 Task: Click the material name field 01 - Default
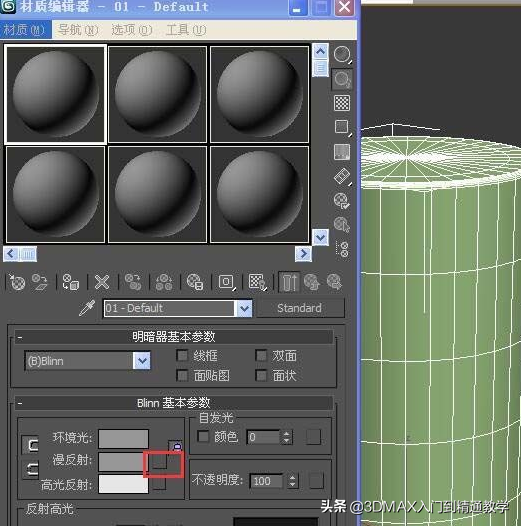[169, 308]
